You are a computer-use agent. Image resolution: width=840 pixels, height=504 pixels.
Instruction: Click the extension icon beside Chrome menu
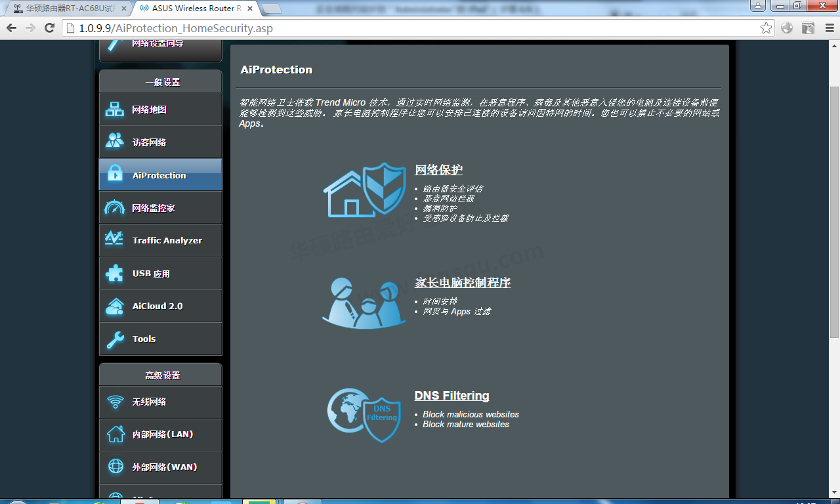[808, 28]
